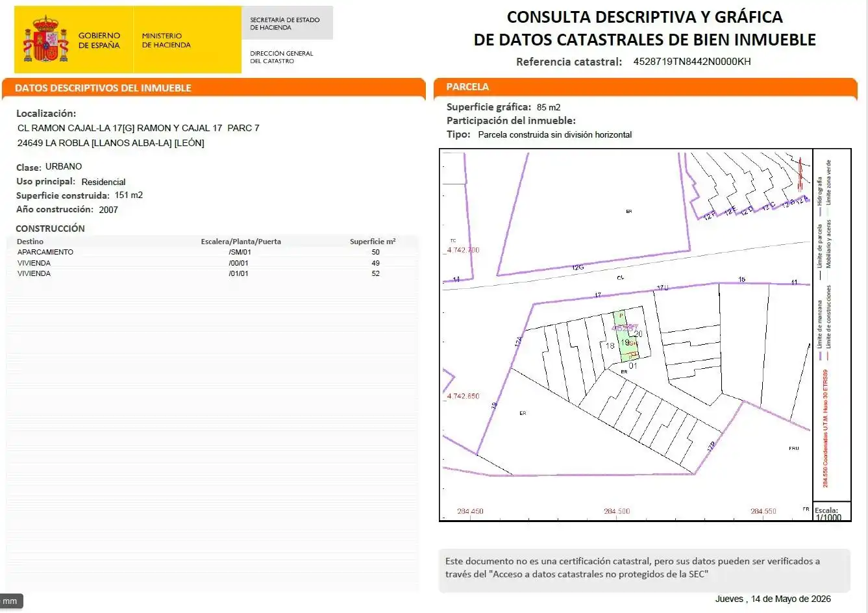Click VIVIENDA in the /00/01 row
The width and height of the screenshot is (868, 613).
coord(34,263)
